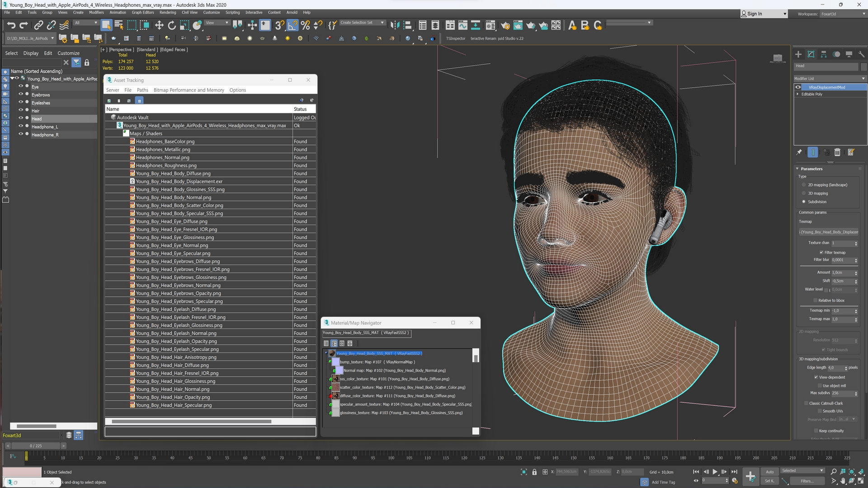Click the Filters... button
The width and height of the screenshot is (868, 488).
coord(807,481)
